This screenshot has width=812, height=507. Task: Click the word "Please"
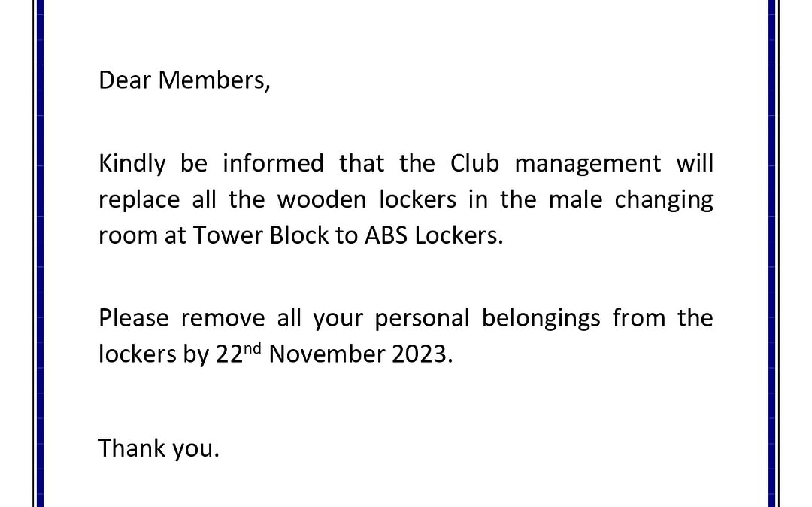pos(133,318)
